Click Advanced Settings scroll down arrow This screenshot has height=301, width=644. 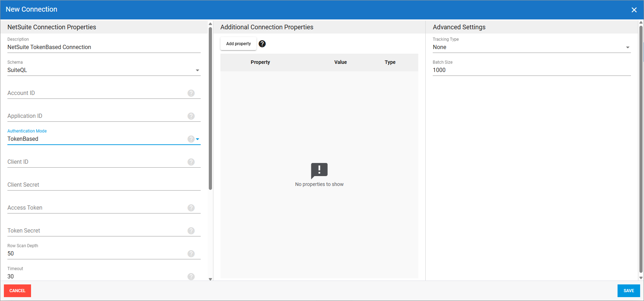(x=641, y=278)
